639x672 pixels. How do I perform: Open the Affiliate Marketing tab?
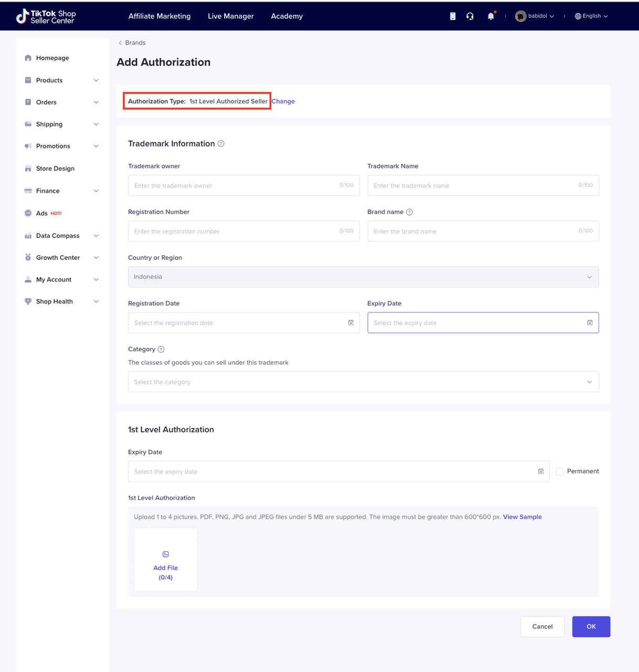tap(159, 16)
